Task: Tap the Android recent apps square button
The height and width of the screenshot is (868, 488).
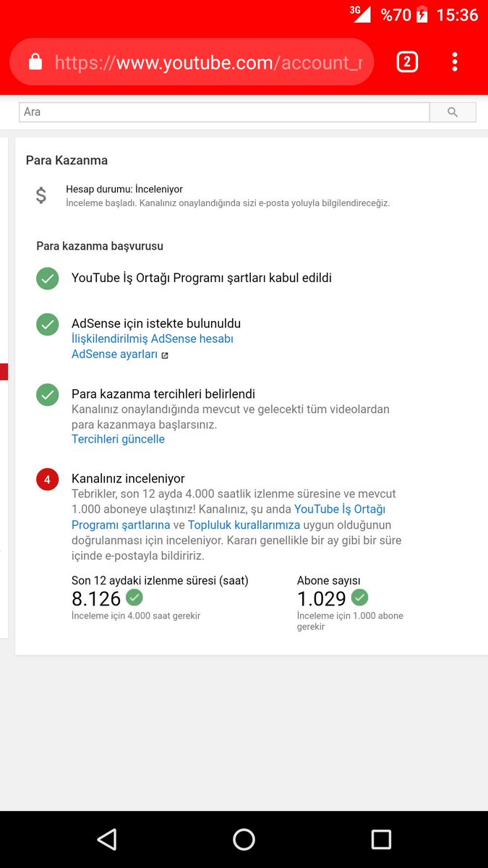Action: pos(381,839)
